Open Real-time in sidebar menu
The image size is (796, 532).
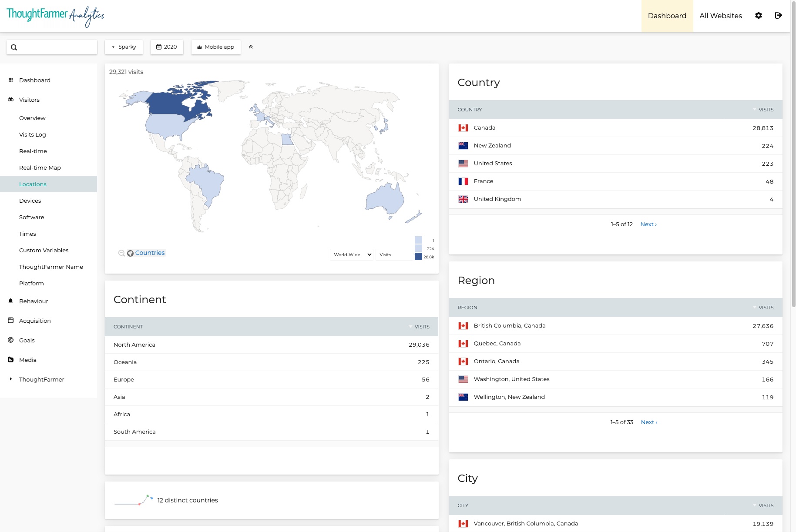pos(33,151)
